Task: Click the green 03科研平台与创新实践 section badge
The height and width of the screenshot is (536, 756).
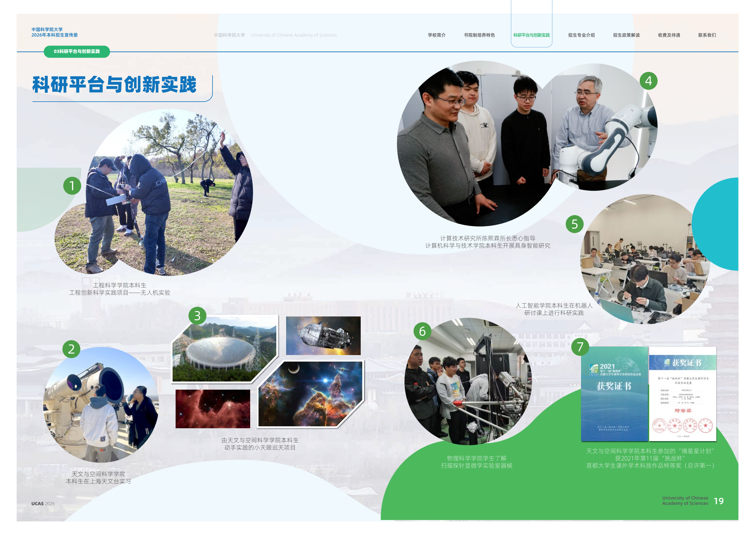Action: point(77,51)
